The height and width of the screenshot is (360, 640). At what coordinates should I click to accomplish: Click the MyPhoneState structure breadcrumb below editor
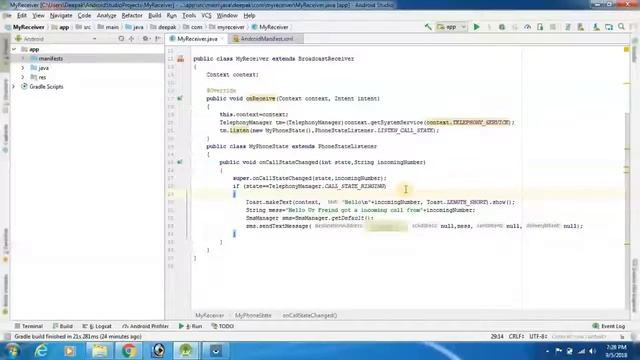tap(253, 316)
